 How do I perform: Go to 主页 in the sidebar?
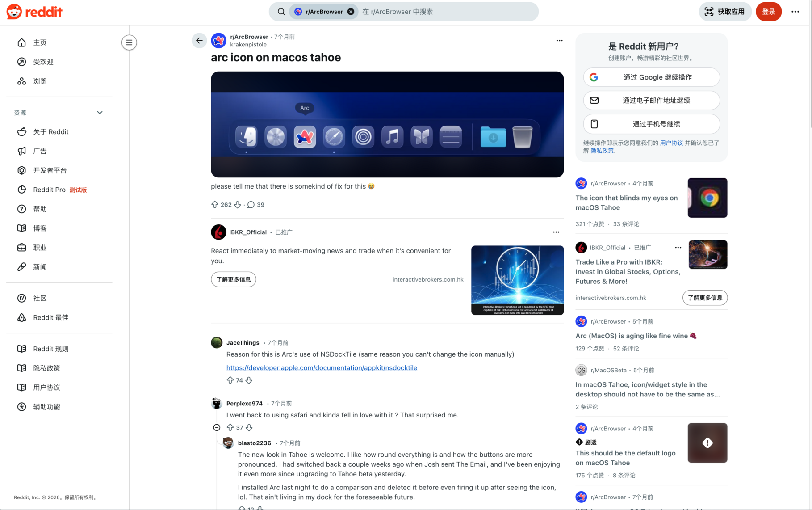(x=40, y=42)
